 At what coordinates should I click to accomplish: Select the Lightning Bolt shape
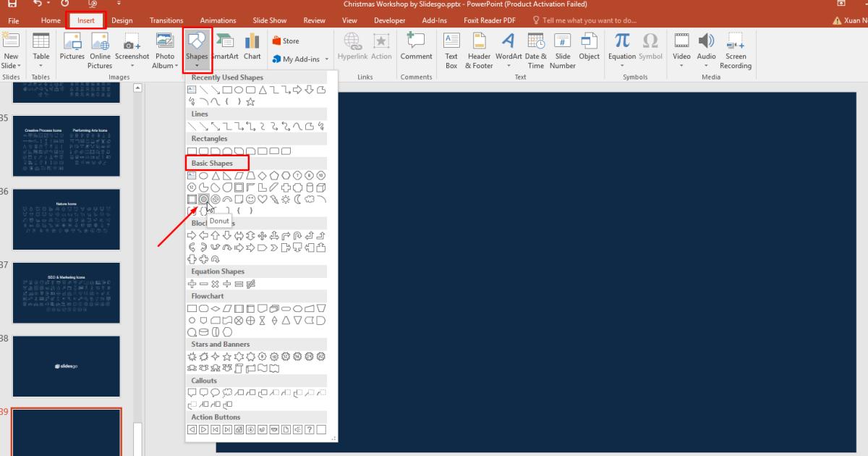pos(274,199)
